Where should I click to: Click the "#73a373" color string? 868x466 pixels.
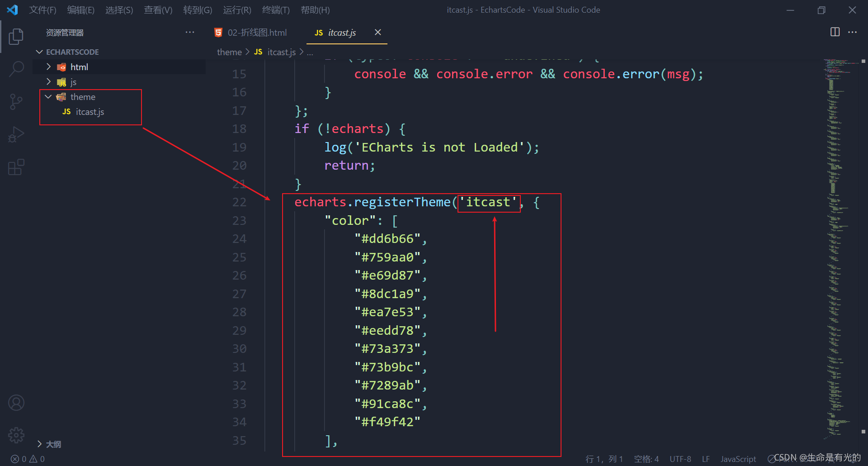point(387,349)
